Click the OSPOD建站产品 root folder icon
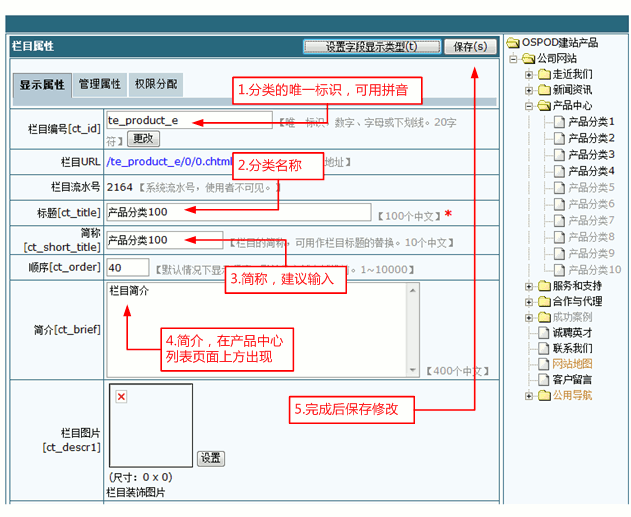 pyautogui.click(x=513, y=43)
